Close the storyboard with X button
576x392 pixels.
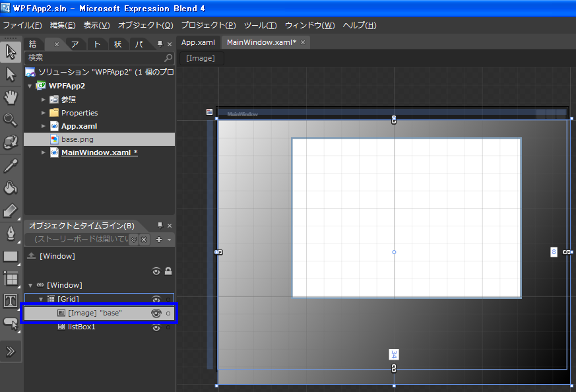point(144,240)
